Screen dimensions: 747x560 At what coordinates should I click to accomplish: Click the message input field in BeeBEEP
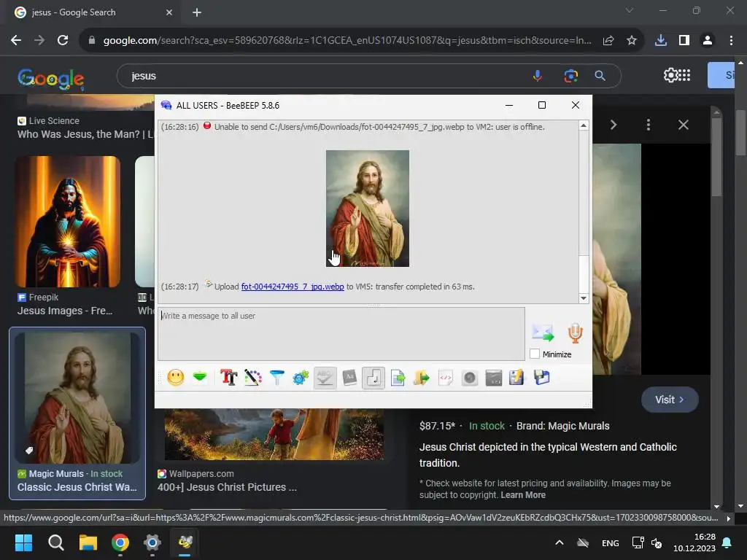341,334
